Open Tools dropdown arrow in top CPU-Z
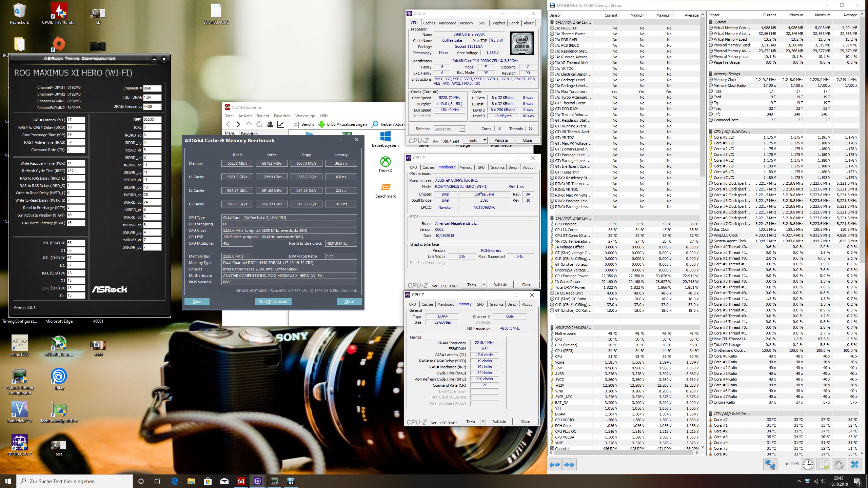Screen dimensions: 868x488 click(485, 140)
